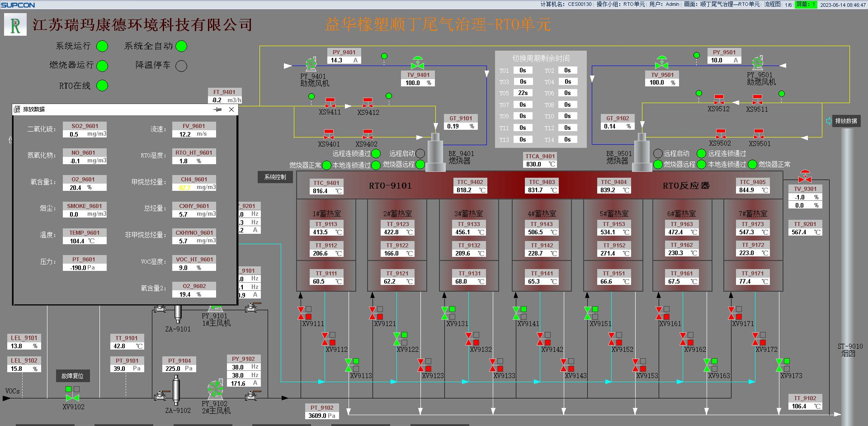
Task: Open the BE_9501 burner icon
Action: (642, 152)
